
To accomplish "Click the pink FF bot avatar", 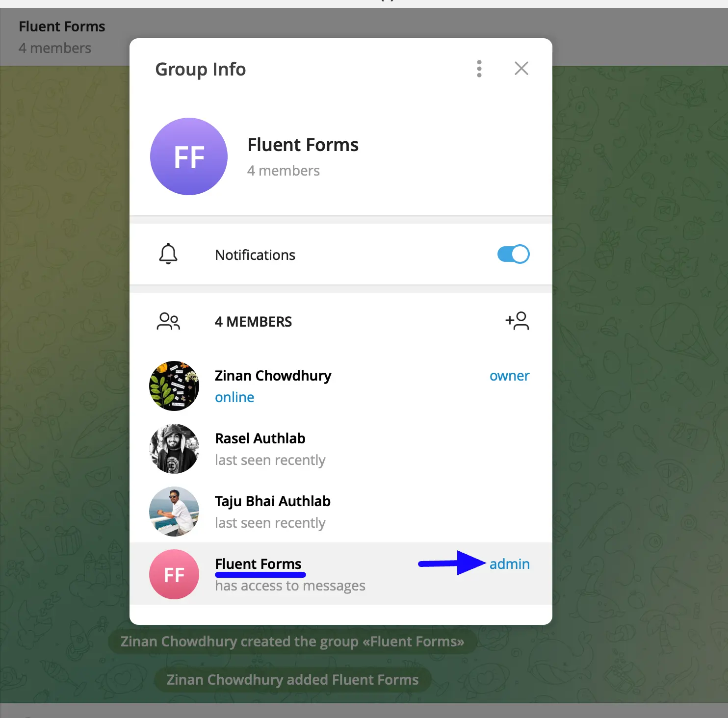I will (174, 574).
